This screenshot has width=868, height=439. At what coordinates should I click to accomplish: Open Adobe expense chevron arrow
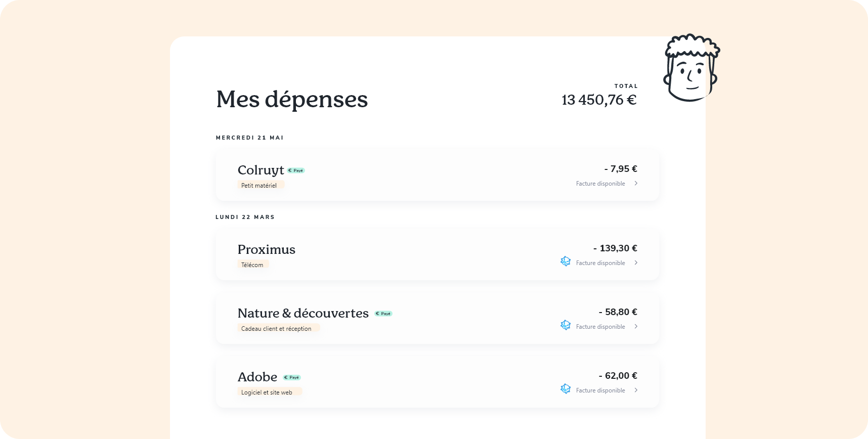(636, 390)
